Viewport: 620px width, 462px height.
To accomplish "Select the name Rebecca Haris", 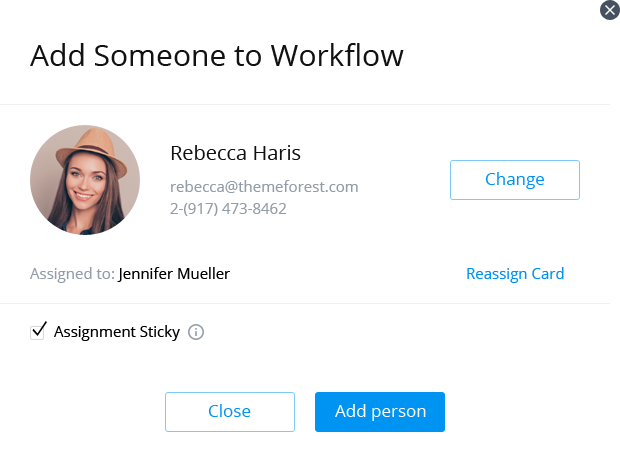I will tap(235, 153).
